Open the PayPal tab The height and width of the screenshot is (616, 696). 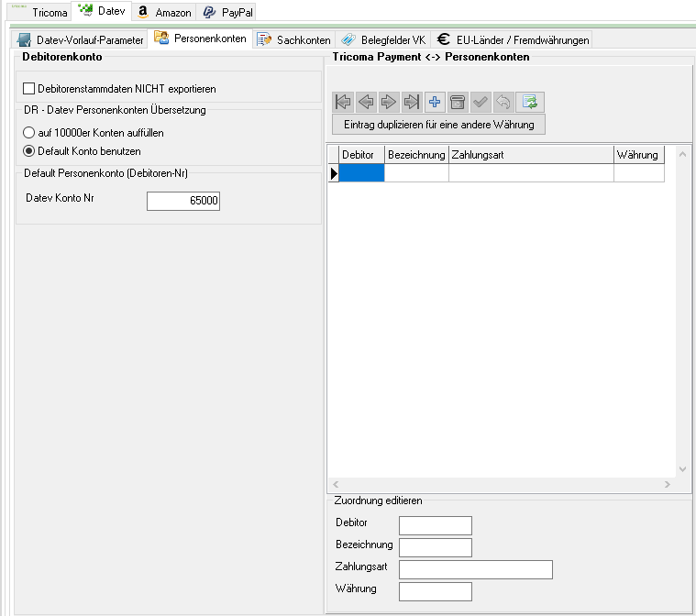(228, 13)
